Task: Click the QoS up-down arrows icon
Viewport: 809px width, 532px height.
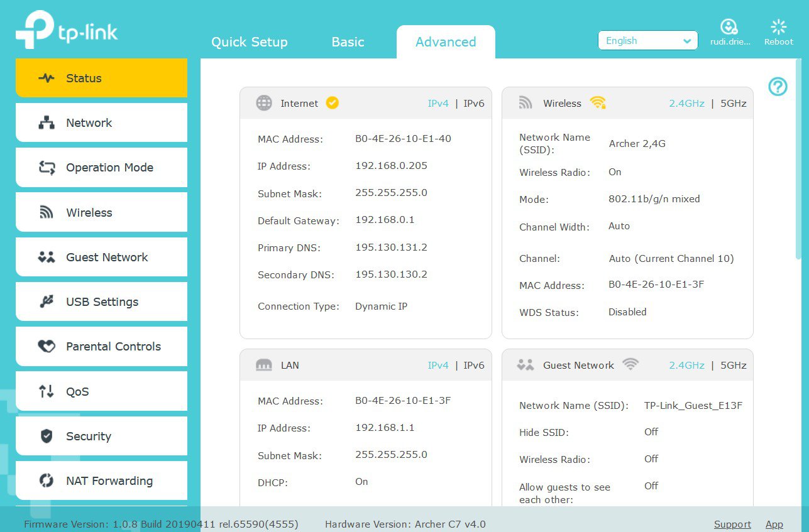Action: pyautogui.click(x=47, y=391)
